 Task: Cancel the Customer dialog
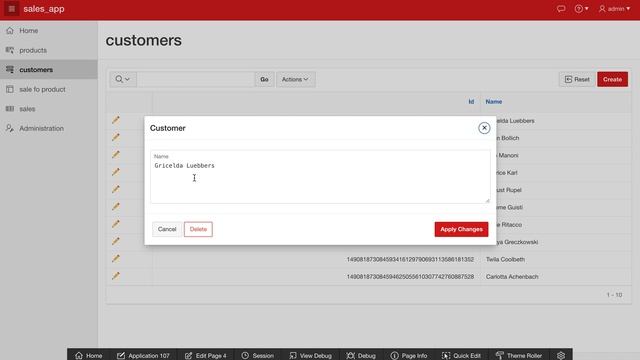(x=167, y=229)
